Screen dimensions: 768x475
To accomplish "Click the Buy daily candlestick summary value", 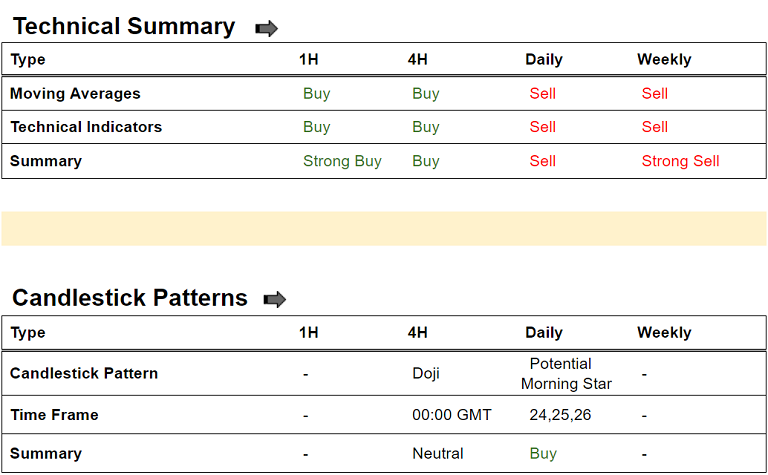I will (x=543, y=454).
